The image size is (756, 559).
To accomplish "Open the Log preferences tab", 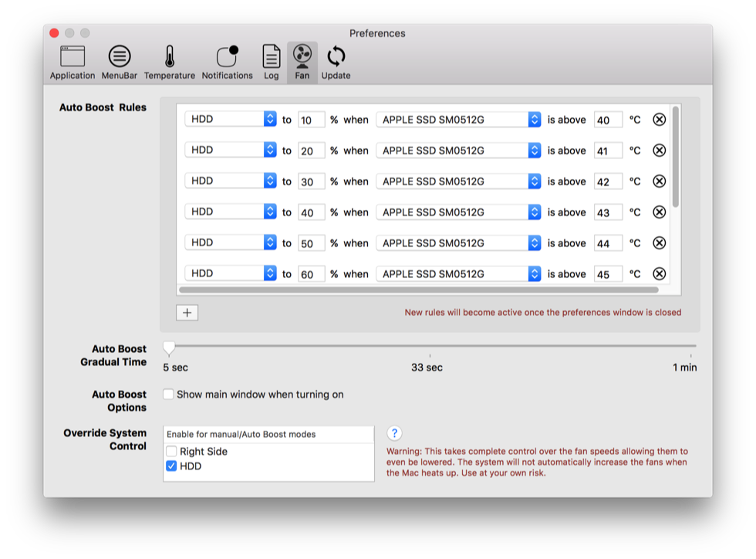I will (x=271, y=63).
